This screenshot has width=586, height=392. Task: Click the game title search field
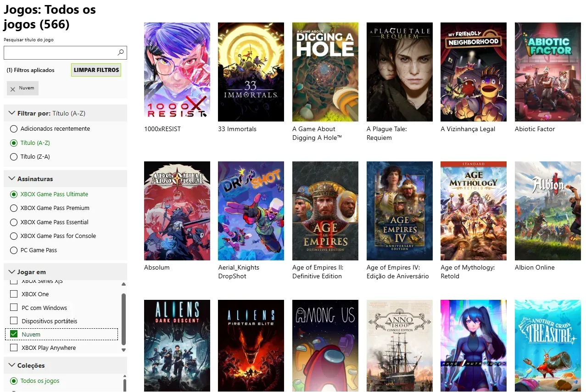click(x=65, y=53)
